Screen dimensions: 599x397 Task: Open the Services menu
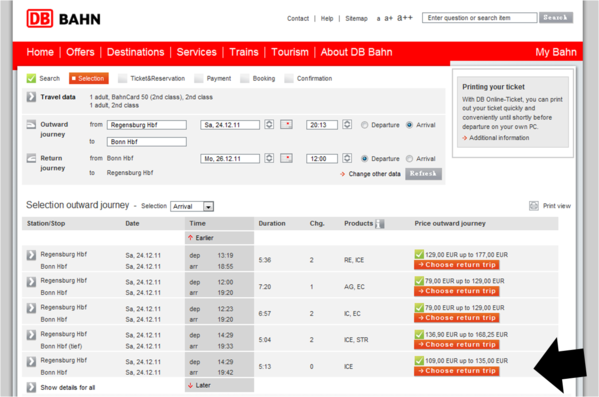196,52
